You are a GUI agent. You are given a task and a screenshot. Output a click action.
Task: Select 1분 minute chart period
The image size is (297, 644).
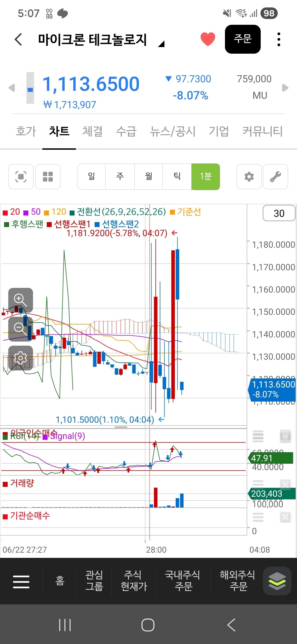click(x=206, y=176)
